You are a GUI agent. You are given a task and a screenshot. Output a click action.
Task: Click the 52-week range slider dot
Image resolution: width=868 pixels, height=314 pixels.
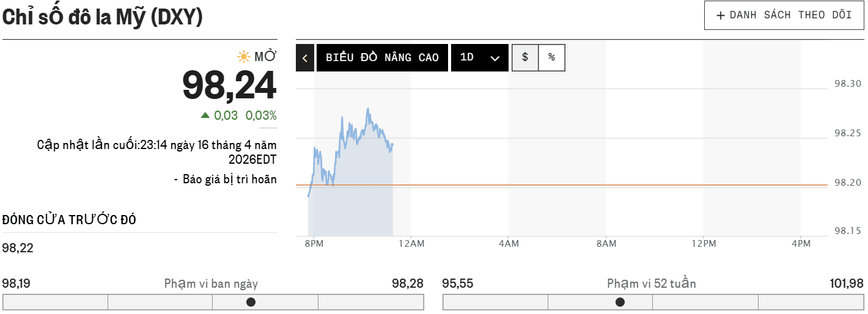click(x=620, y=302)
